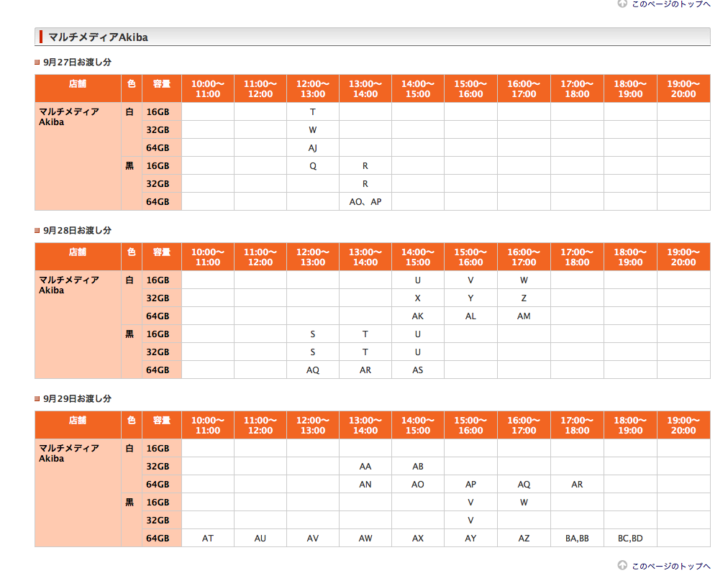Image resolution: width=728 pixels, height=586 pixels.
Task: Click the マルチメディア Akiba store cell in 9月28日 table
Action: 78,325
